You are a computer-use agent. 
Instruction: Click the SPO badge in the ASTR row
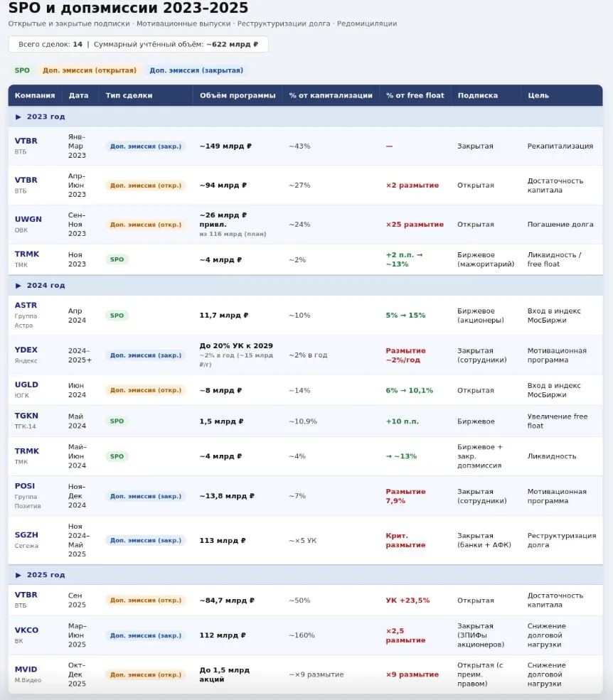[x=117, y=316]
